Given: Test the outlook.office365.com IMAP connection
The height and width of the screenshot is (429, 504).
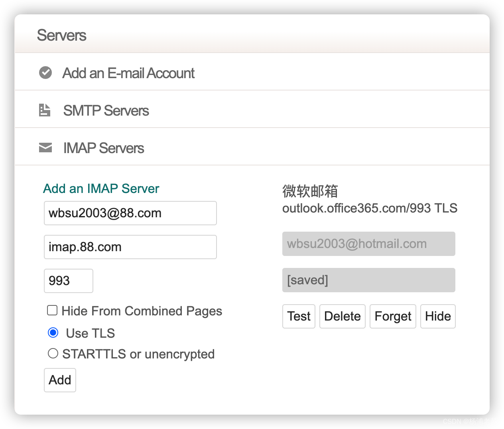Looking at the screenshot, I should pos(299,316).
